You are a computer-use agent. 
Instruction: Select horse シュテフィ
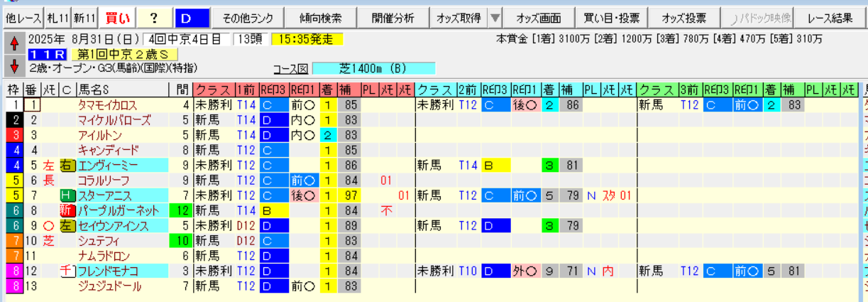[99, 241]
